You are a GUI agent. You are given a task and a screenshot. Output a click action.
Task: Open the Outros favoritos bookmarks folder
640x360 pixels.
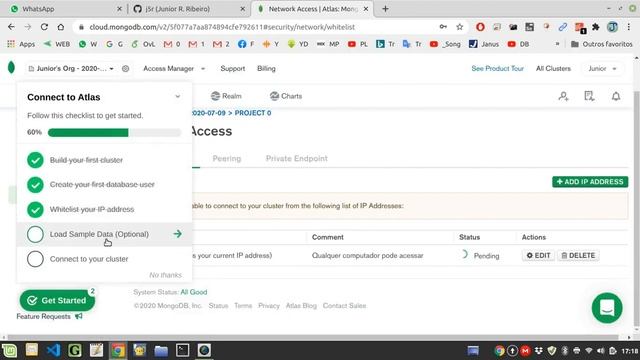tap(602, 44)
